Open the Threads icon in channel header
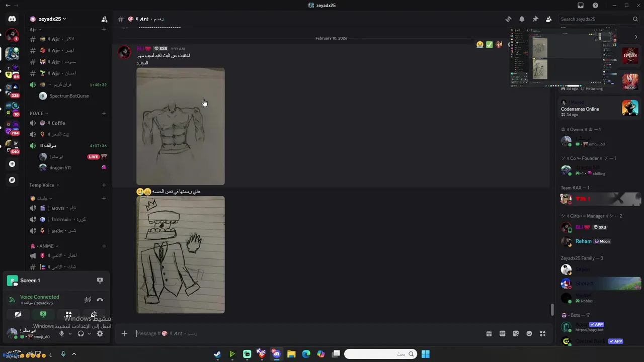Image resolution: width=644 pixels, height=362 pixels. (508, 19)
